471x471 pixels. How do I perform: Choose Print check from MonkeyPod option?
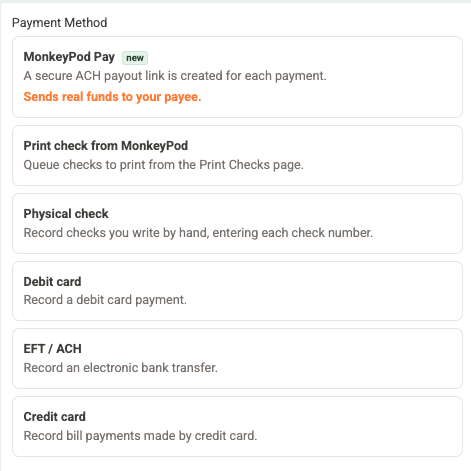coord(237,155)
